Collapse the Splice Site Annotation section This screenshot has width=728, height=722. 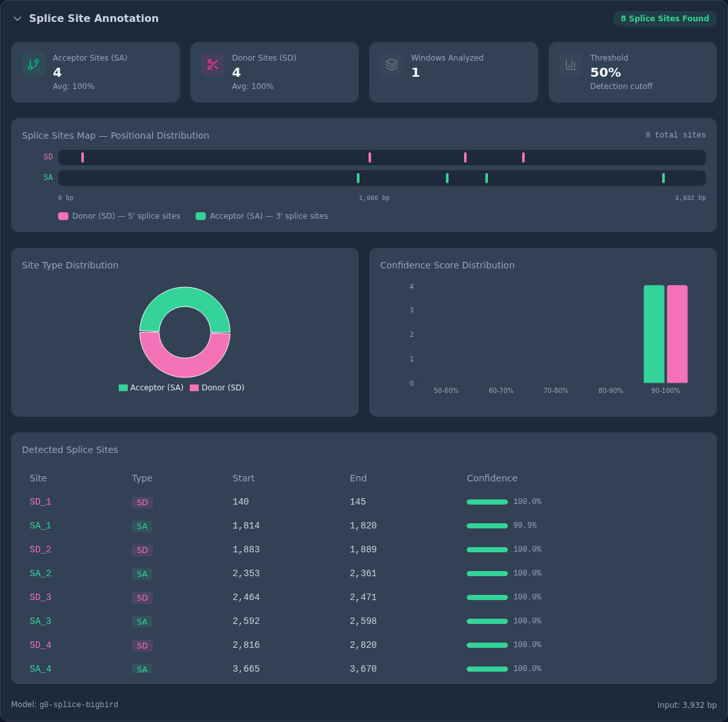coord(17,19)
